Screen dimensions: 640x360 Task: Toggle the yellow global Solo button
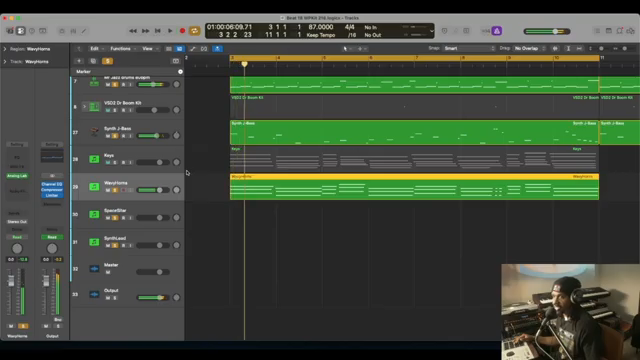pyautogui.click(x=107, y=61)
